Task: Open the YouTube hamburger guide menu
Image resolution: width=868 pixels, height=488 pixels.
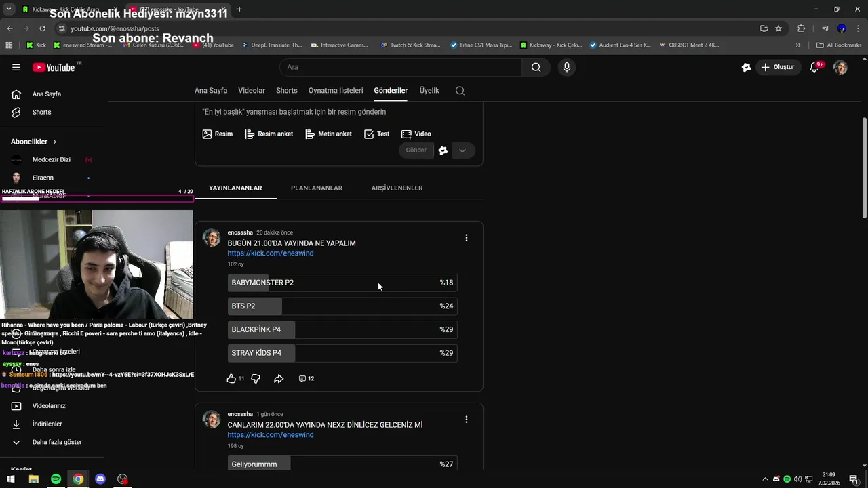Action: coord(16,67)
